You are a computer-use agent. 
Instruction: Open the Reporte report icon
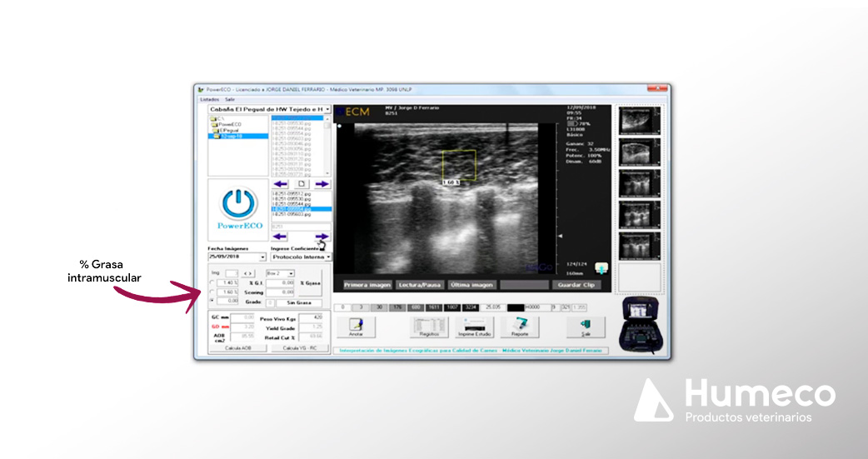520,327
